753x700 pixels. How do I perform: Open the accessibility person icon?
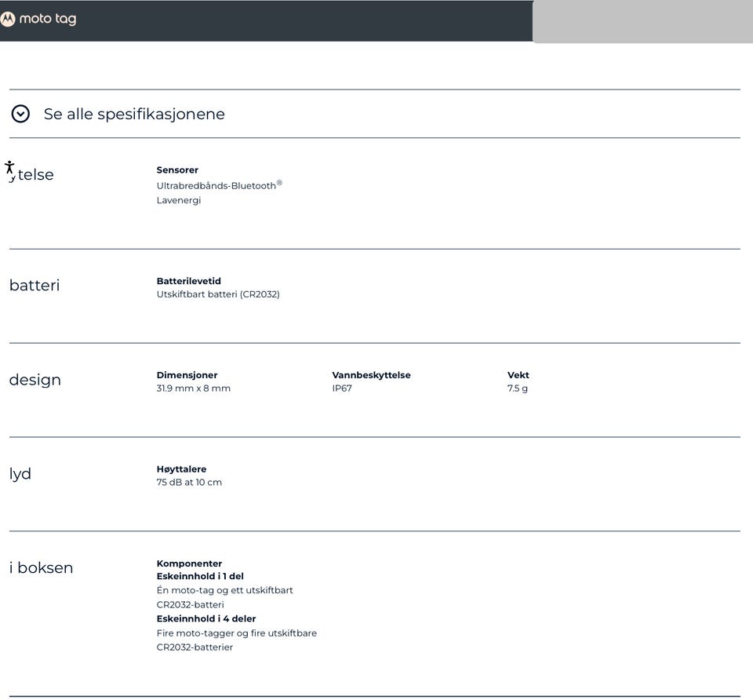point(9,168)
